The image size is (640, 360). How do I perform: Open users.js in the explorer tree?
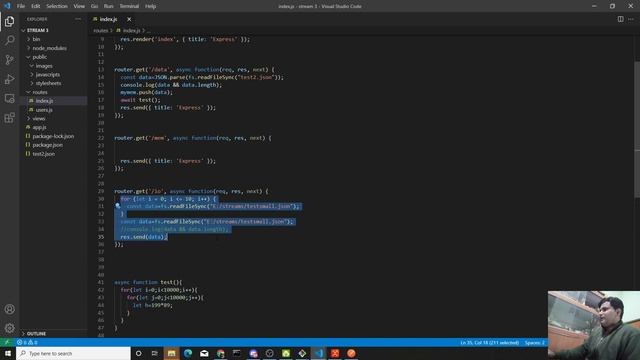click(x=44, y=110)
